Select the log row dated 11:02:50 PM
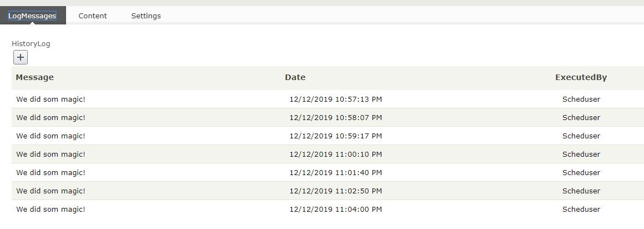 335,191
